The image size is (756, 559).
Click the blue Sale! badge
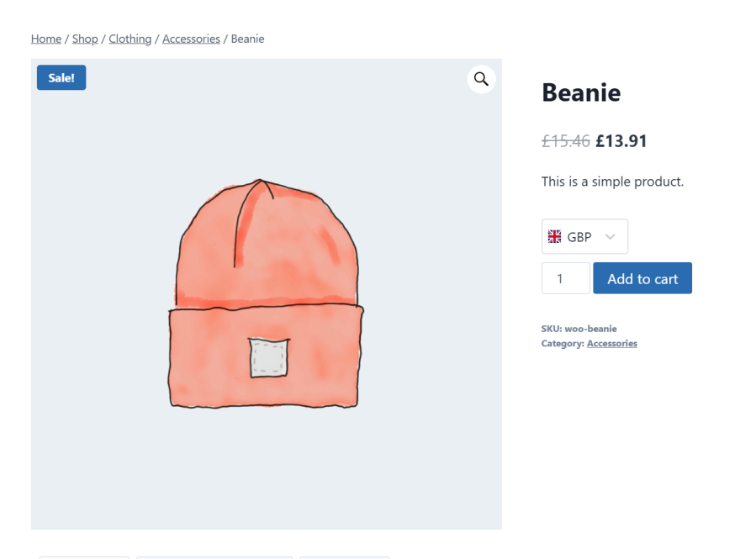point(61,78)
